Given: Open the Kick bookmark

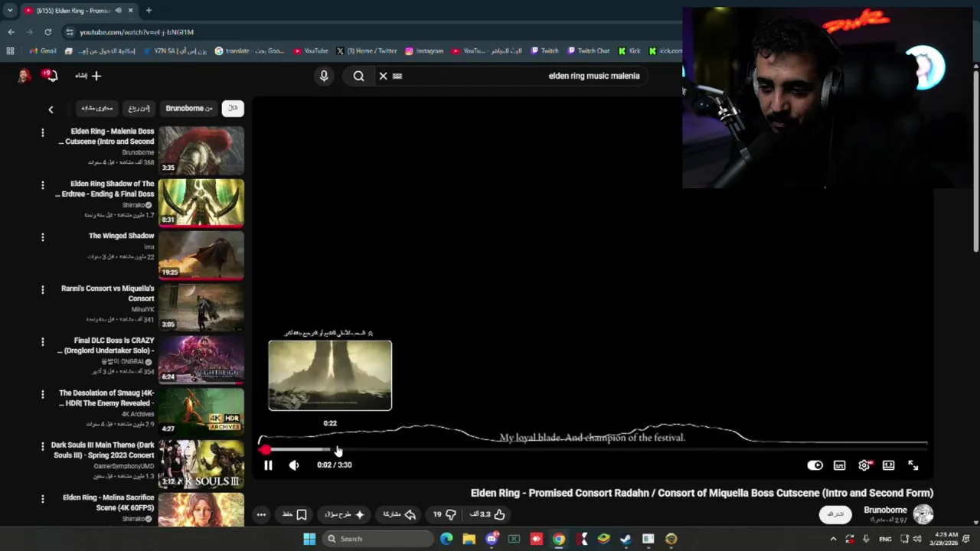Looking at the screenshot, I should point(629,51).
